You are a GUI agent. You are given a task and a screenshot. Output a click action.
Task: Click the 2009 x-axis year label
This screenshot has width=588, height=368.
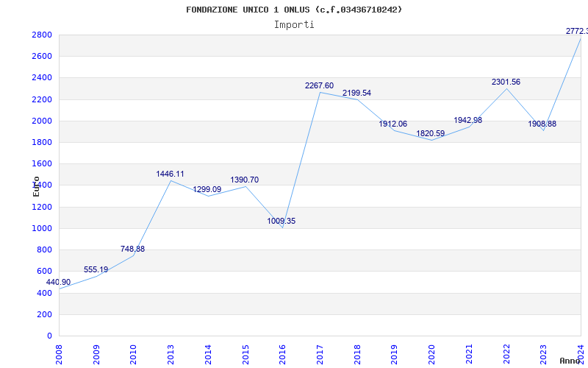[97, 355]
